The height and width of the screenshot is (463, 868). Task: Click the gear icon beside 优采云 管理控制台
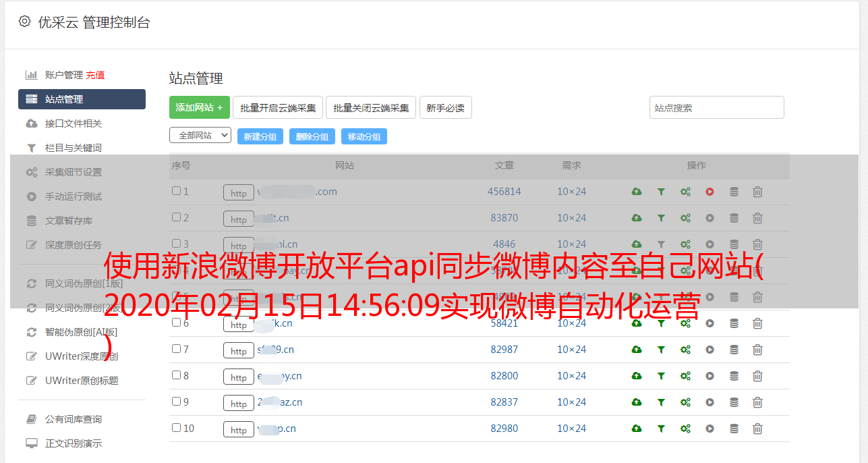25,22
